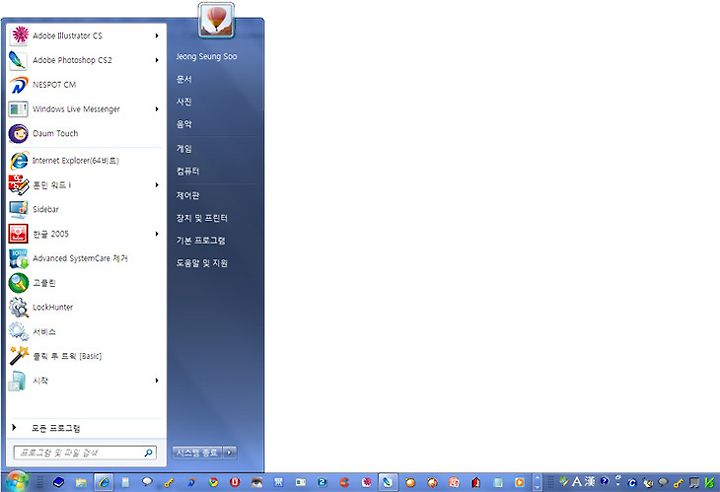The width and height of the screenshot is (720, 492).
Task: Toggle the 漢 Hanja conversion indicator
Action: 590,481
